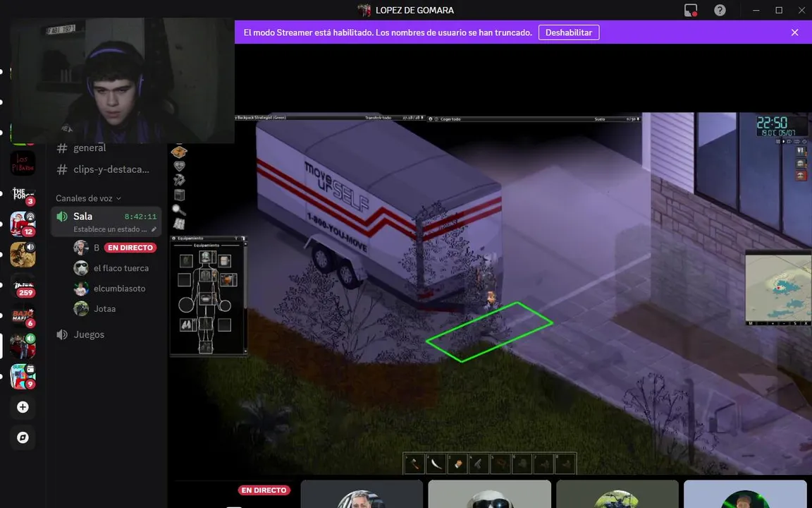Open the game inventory box icon

(179, 152)
